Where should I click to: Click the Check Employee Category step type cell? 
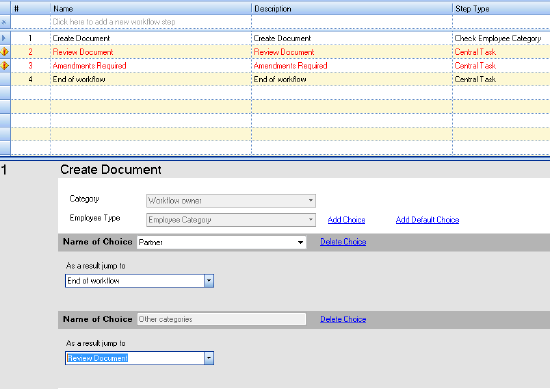click(502, 38)
